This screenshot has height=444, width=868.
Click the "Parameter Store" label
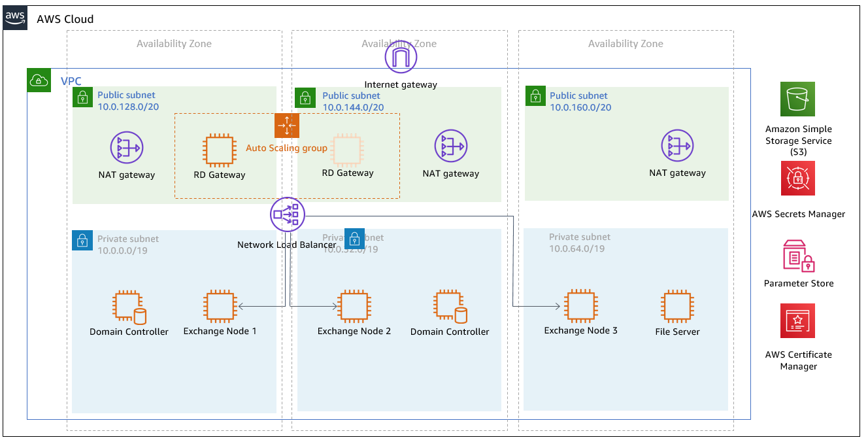tap(799, 283)
